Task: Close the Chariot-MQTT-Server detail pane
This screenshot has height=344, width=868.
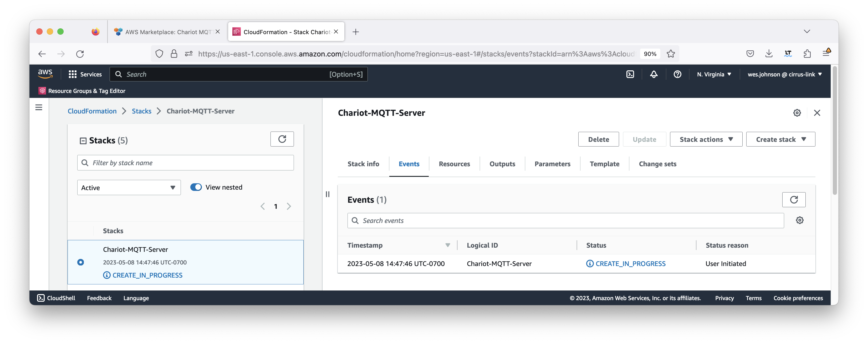Action: click(x=817, y=113)
